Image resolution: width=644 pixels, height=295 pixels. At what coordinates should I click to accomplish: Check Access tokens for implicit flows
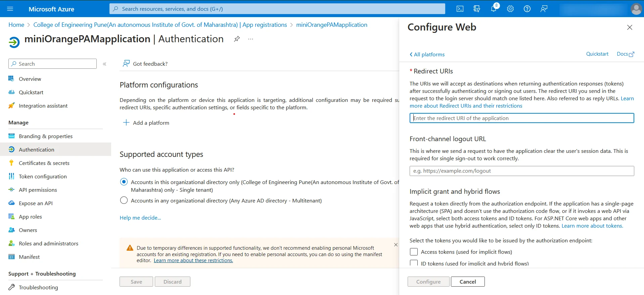pos(414,252)
